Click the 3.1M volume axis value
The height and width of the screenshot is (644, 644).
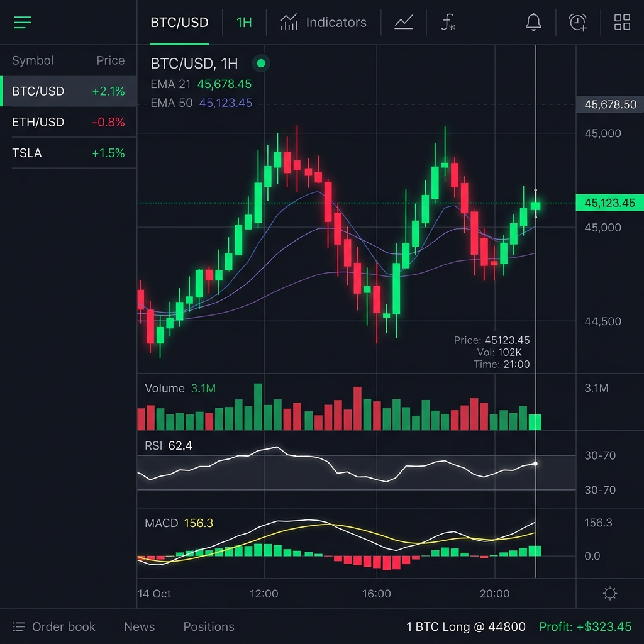(x=596, y=388)
